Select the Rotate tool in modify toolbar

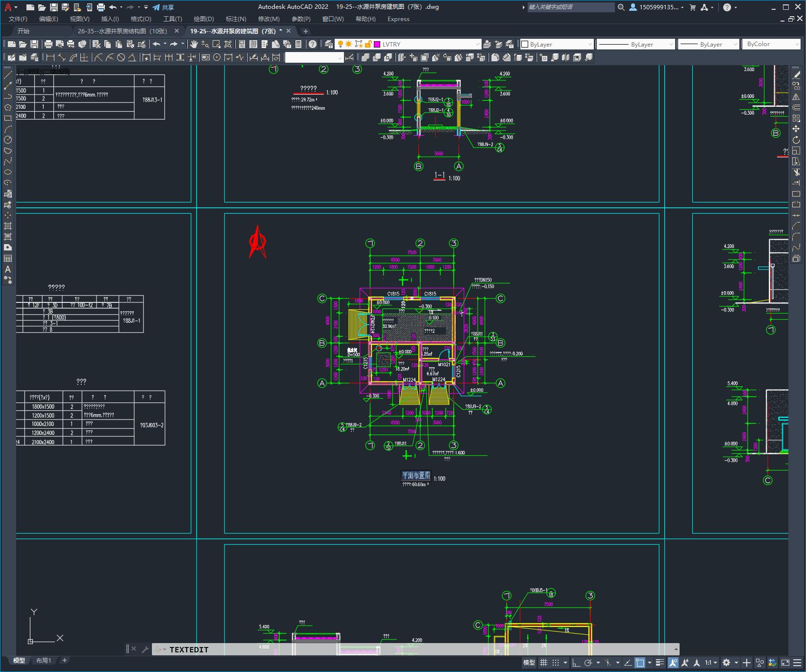click(796, 140)
